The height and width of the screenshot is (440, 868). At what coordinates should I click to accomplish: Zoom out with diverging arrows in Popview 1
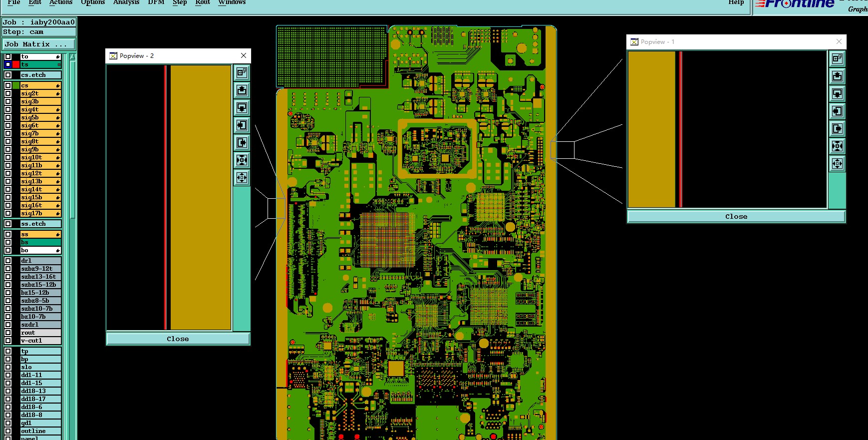[837, 163]
